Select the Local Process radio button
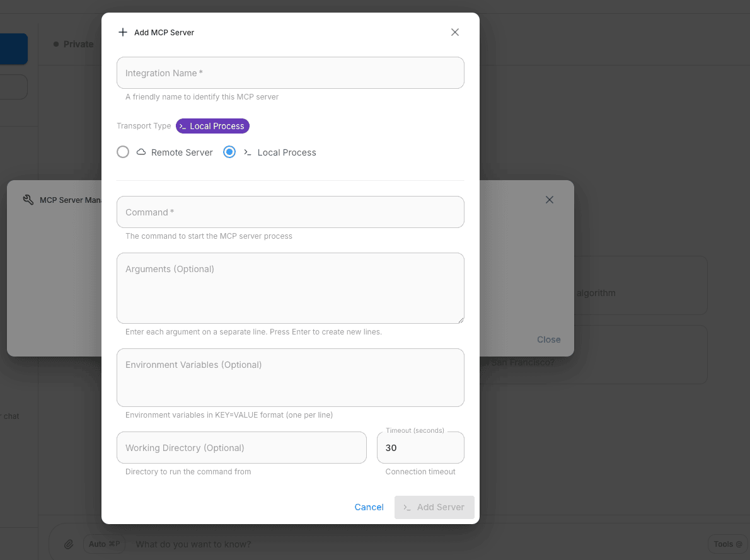The width and height of the screenshot is (750, 560). [230, 152]
